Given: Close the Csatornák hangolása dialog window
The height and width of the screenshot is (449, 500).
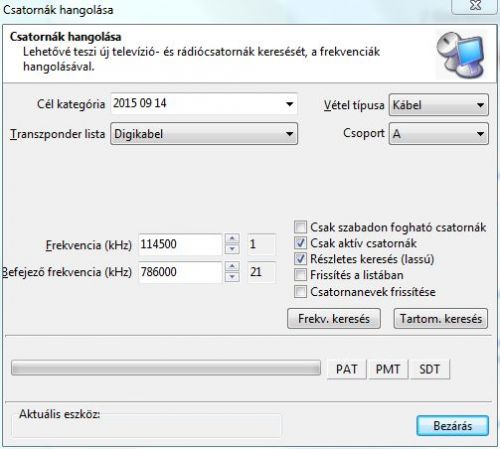Looking at the screenshot, I should point(475,6).
